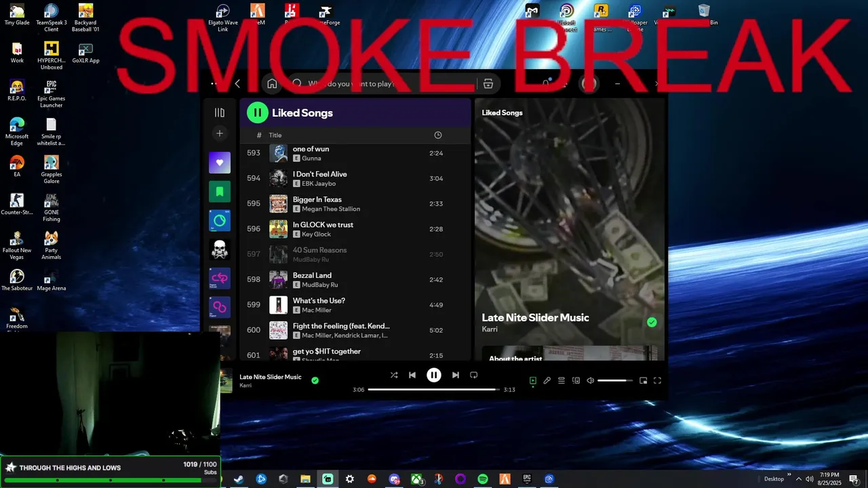Open Connect to a device icon

[576, 381]
